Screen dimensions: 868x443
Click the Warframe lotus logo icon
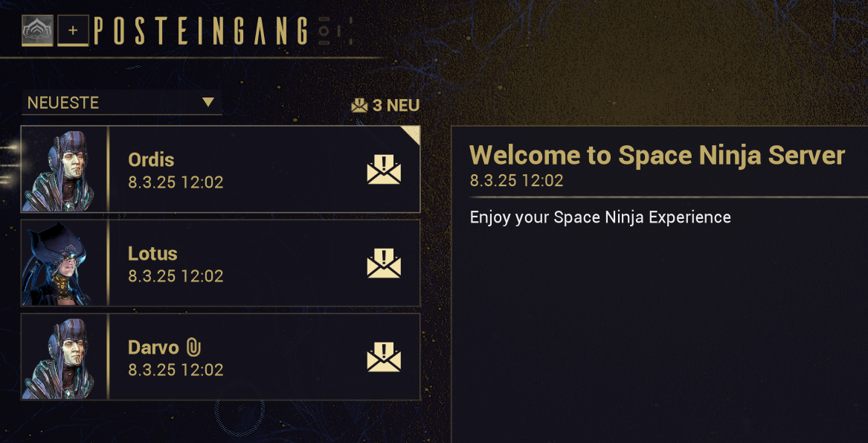click(x=37, y=31)
